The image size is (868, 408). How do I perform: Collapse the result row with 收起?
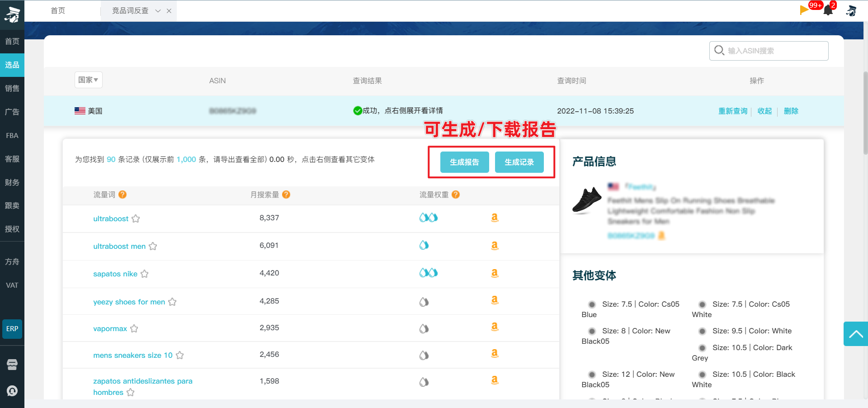click(764, 111)
